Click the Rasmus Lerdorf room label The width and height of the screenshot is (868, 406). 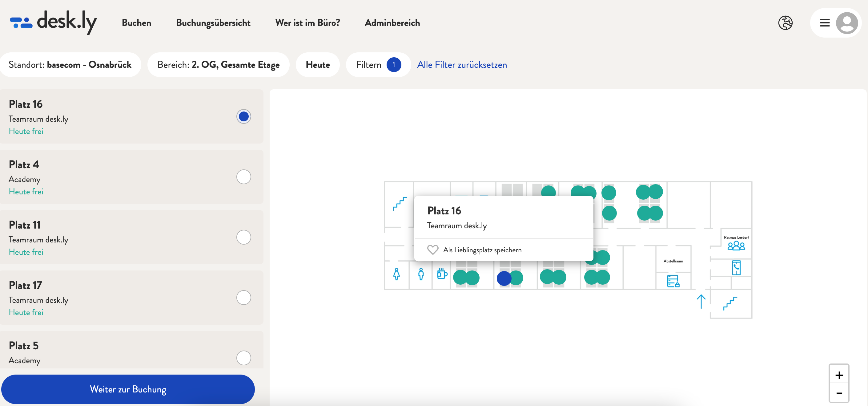click(x=736, y=238)
